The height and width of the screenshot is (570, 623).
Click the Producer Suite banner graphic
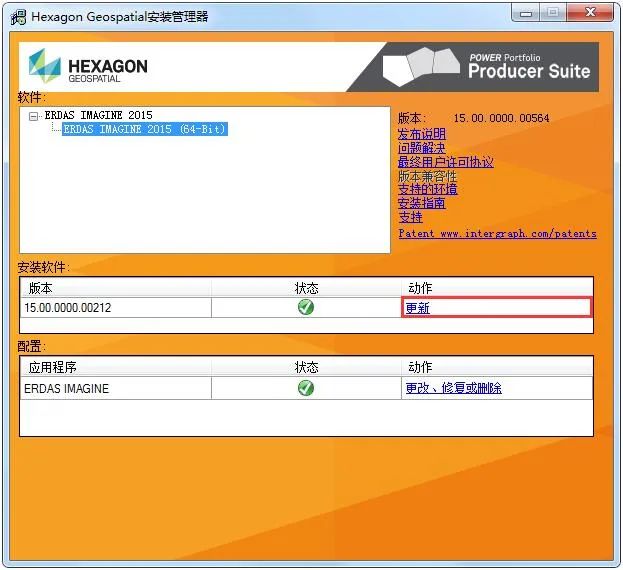pyautogui.click(x=473, y=67)
